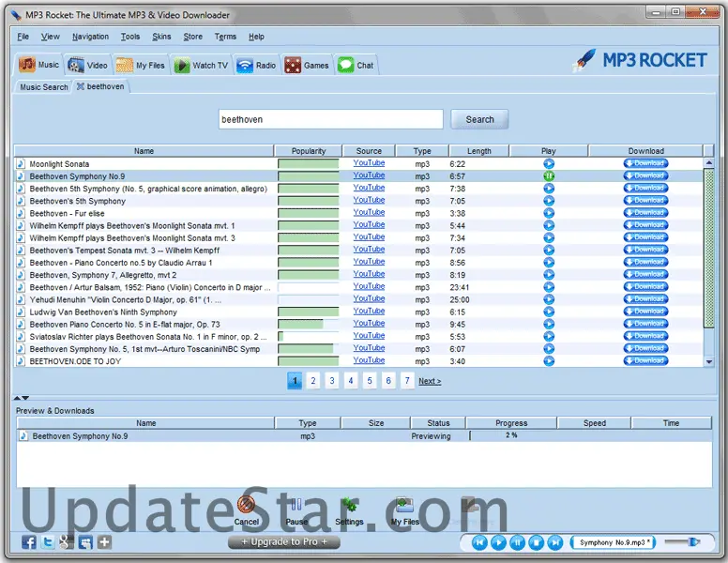Click the pause icon on Beethoven Symphony No.9
This screenshot has height=563, width=728.
pos(549,176)
